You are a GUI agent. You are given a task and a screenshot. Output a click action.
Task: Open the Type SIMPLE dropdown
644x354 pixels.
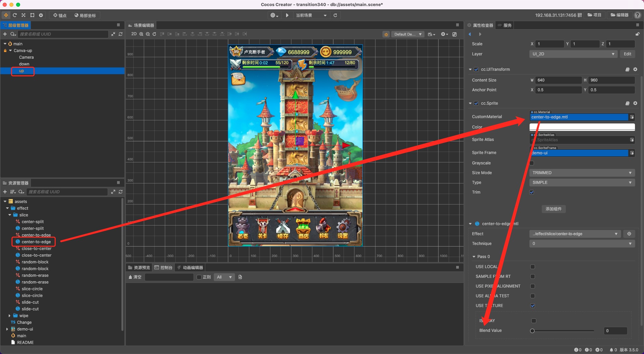[582, 183]
